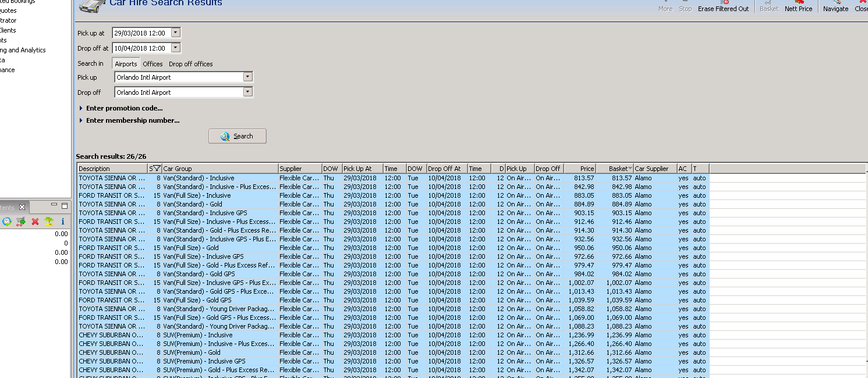Open the Drop off airport combo box arrow
The width and height of the screenshot is (868, 378).
[x=248, y=92]
